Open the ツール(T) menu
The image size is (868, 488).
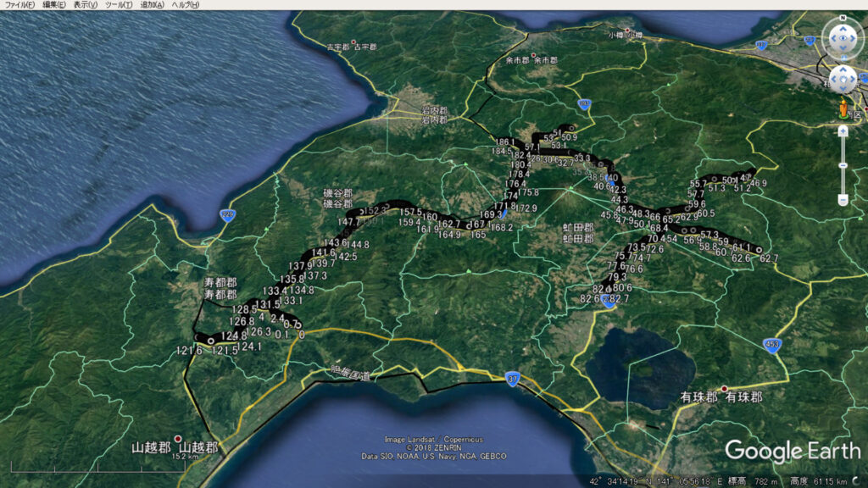pyautogui.click(x=120, y=5)
